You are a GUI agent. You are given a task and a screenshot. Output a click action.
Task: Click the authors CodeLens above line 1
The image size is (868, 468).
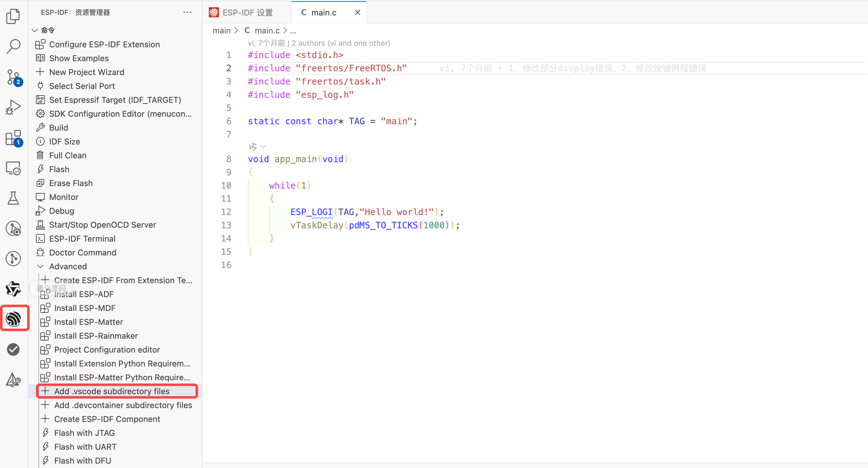[319, 43]
